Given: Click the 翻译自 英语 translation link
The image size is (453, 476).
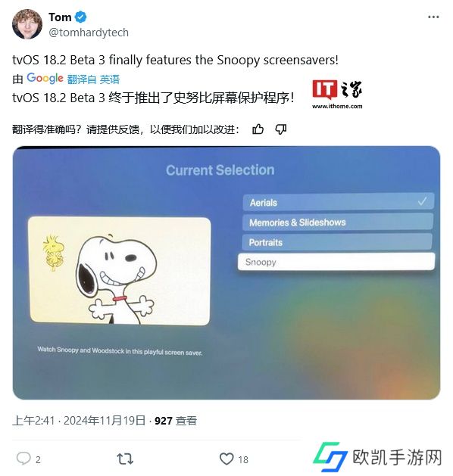Looking at the screenshot, I should click(x=93, y=79).
